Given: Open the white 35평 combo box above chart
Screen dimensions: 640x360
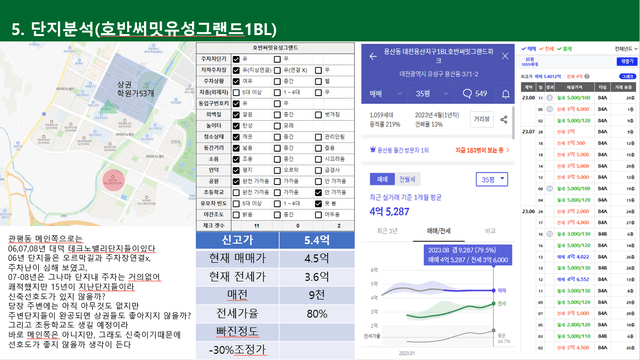Looking at the screenshot, I should 492,179.
